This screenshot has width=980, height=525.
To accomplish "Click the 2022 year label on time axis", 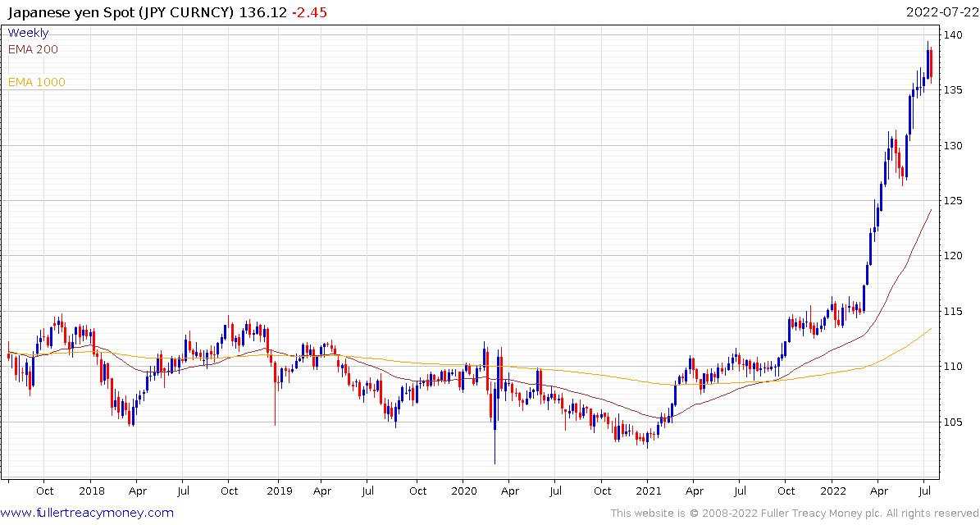I will click(832, 491).
